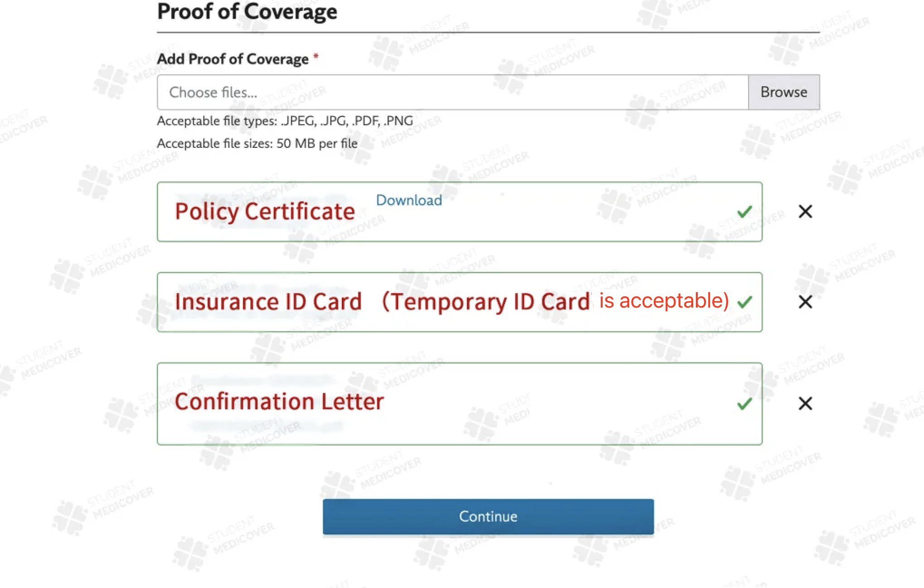Remove the Policy Certificate file with X
The width and height of the screenshot is (924, 588).
(805, 211)
